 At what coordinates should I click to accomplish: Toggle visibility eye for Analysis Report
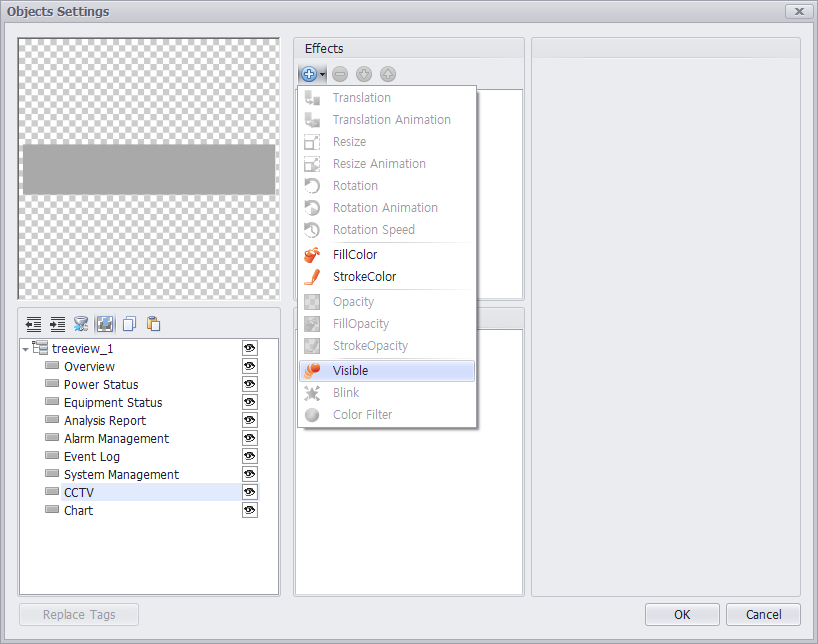tap(250, 420)
